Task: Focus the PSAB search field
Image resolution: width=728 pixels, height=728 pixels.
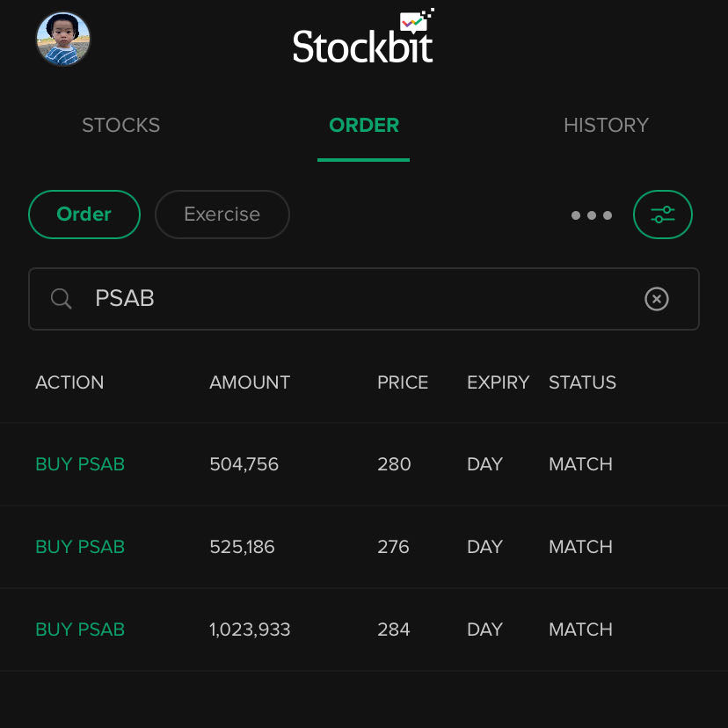Action: [x=363, y=299]
